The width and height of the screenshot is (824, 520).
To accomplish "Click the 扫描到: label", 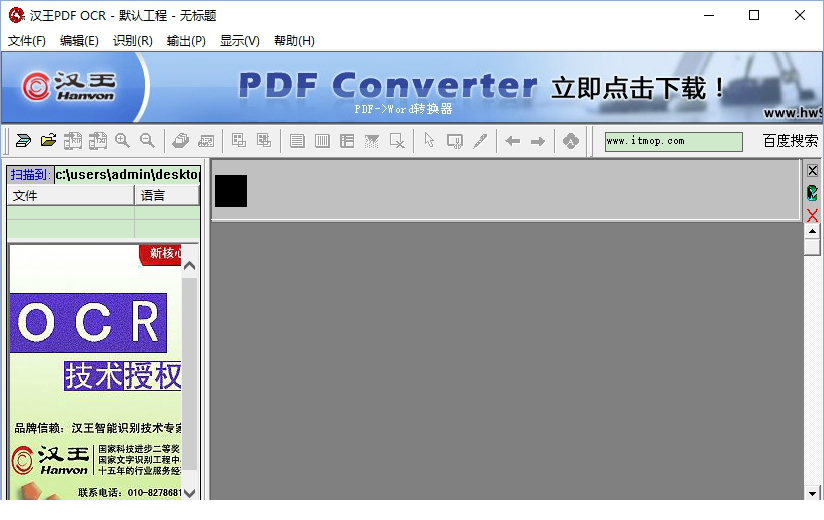I will click(x=30, y=174).
